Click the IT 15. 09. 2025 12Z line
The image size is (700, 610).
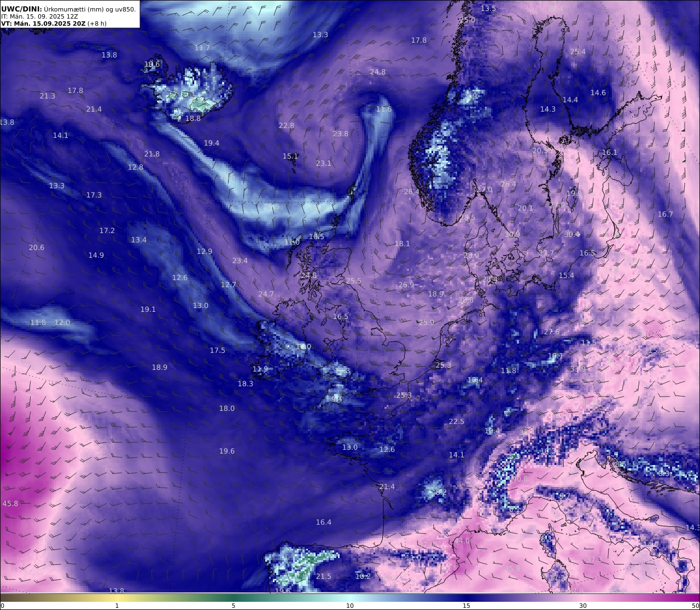point(40,16)
